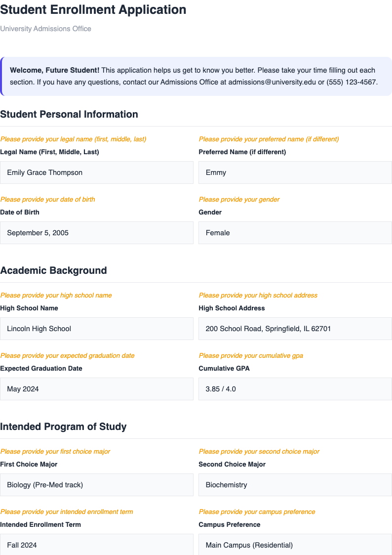Select the Campus Preference field
392x555 pixels.
point(295,545)
